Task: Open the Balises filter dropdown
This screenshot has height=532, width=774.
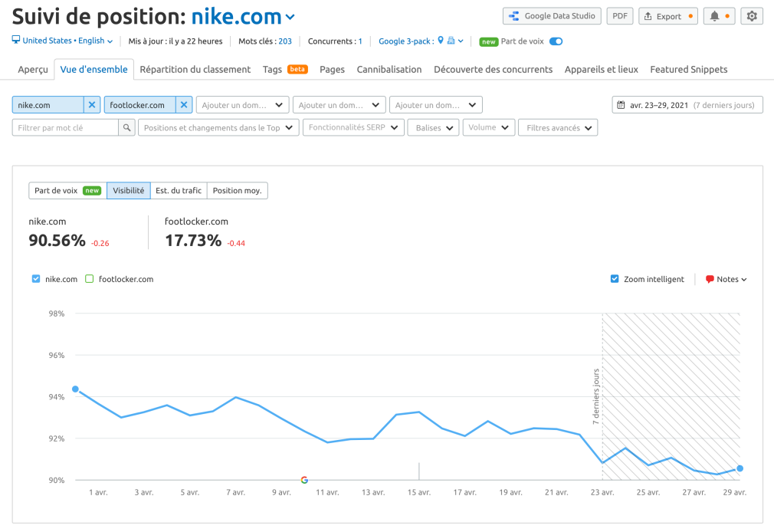Action: pos(434,127)
